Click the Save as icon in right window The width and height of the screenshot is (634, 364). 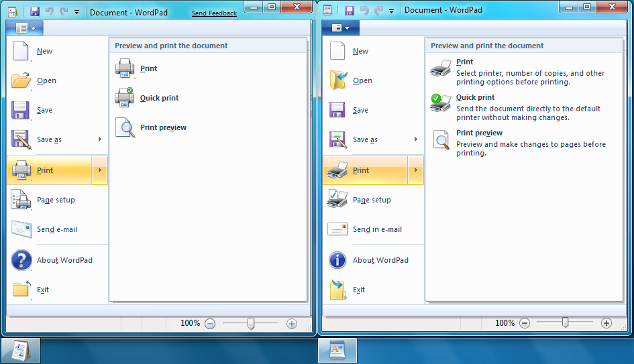pos(337,139)
